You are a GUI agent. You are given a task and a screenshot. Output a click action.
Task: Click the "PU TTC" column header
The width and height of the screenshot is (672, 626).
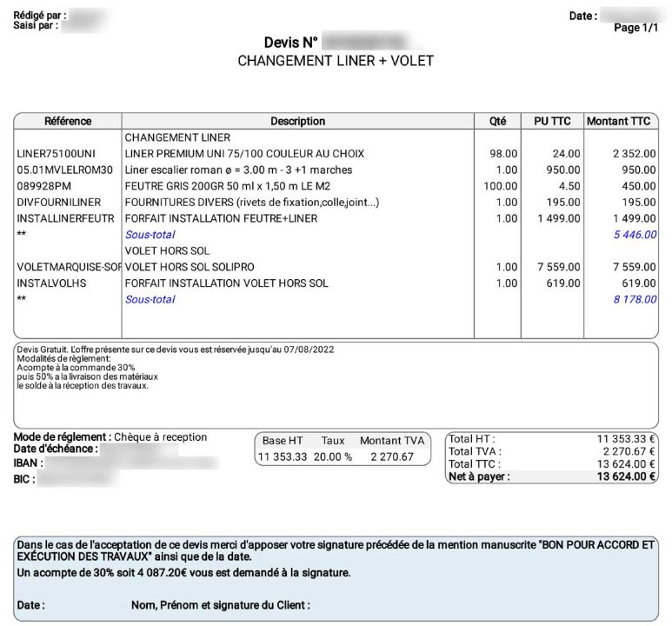552,122
